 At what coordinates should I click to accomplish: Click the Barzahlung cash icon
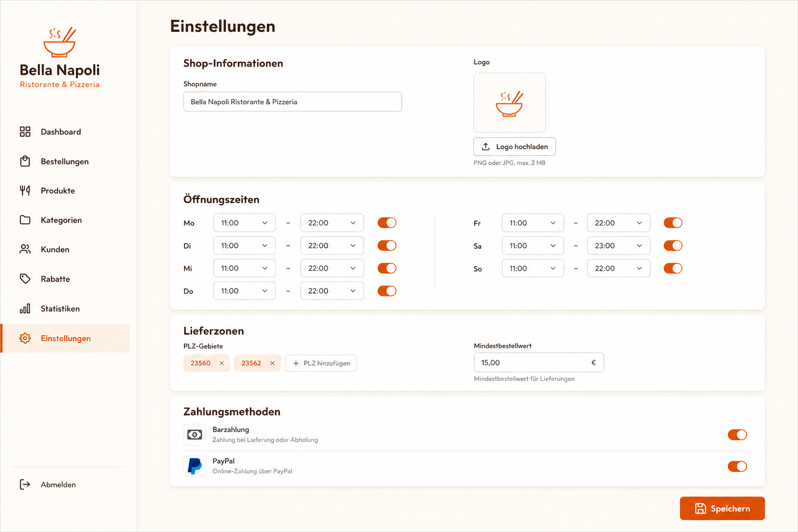[195, 435]
